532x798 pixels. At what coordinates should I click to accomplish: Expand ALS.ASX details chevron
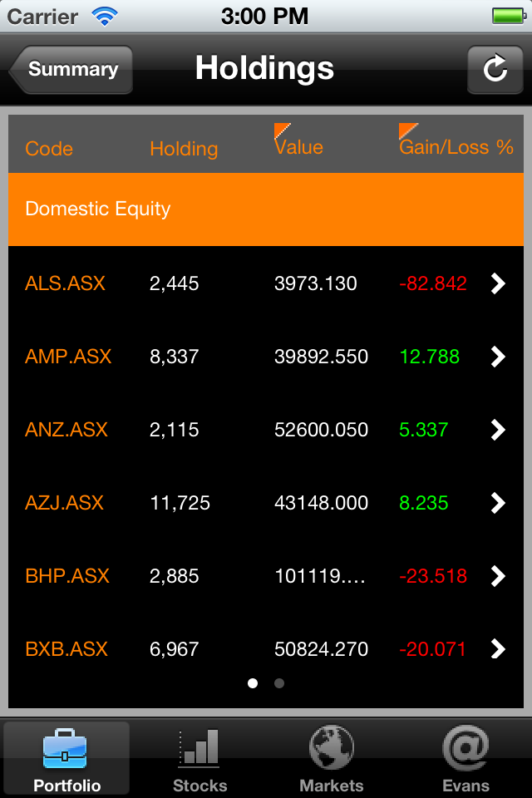click(x=498, y=283)
